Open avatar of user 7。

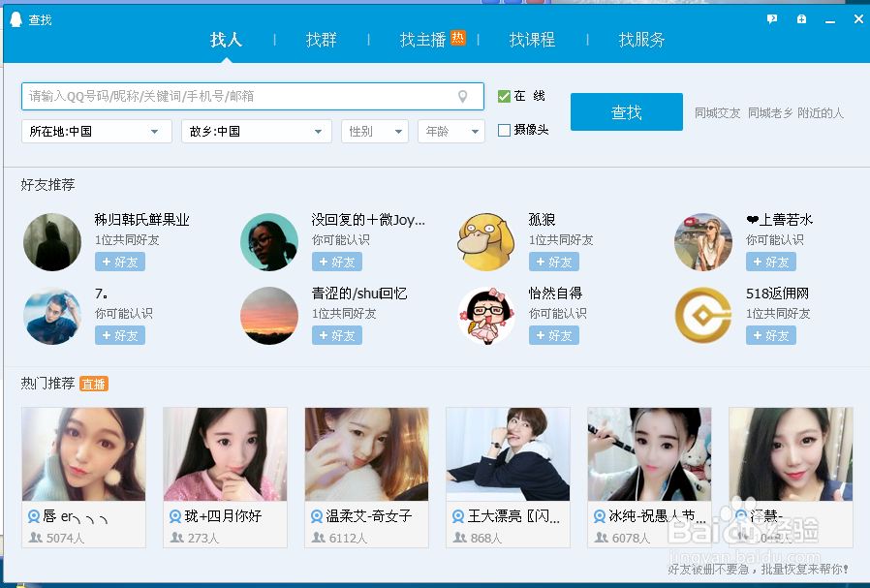[52, 316]
